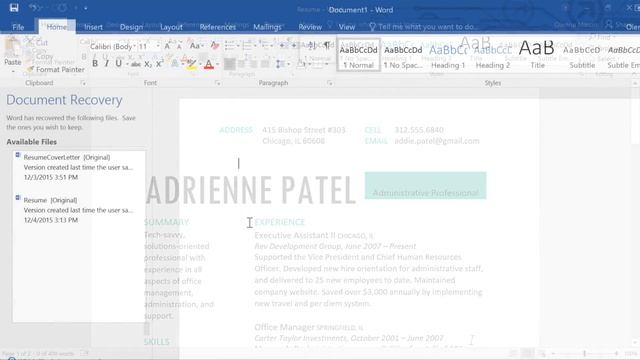
Task: Apply the Normal style
Action: [x=358, y=56]
